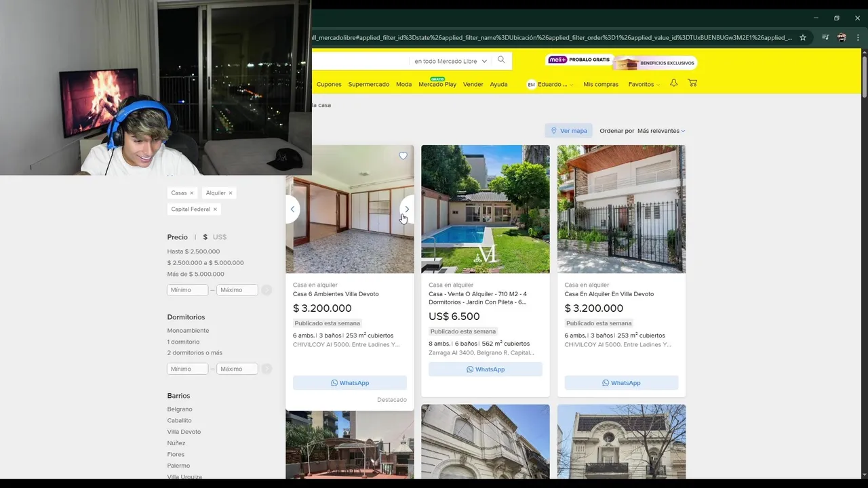Image resolution: width=868 pixels, height=488 pixels.
Task: Click the Ver mapa button
Action: (x=568, y=131)
